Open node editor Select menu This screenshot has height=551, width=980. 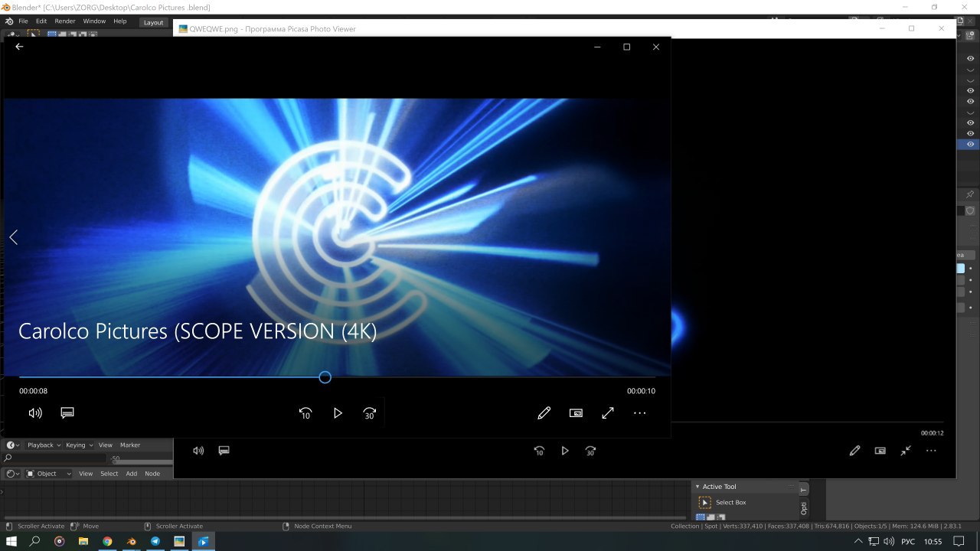(x=109, y=474)
